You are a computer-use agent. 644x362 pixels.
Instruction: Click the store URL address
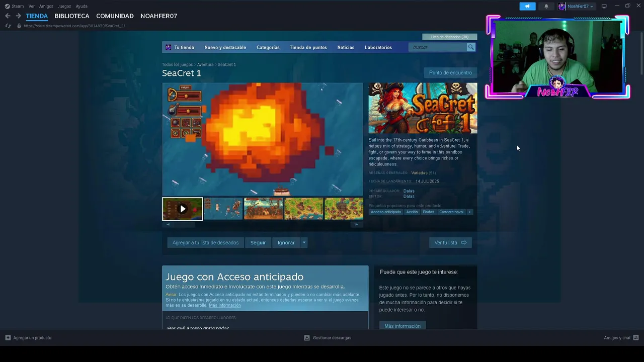click(74, 26)
